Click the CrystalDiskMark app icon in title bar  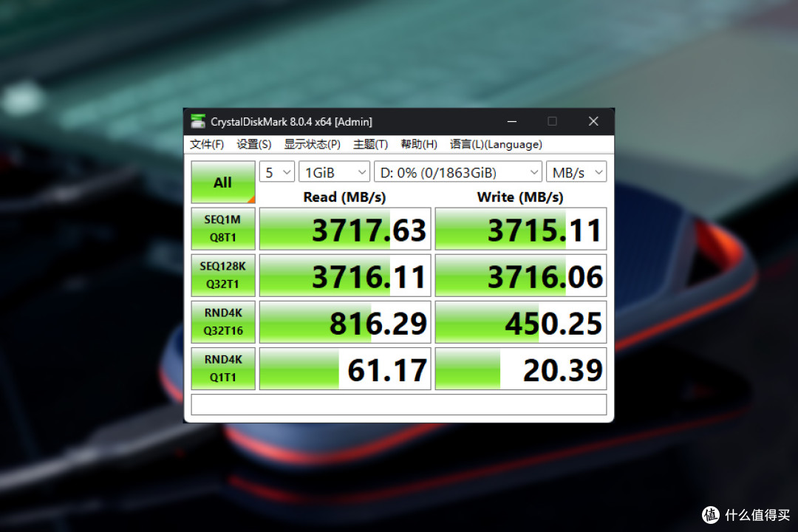(197, 121)
